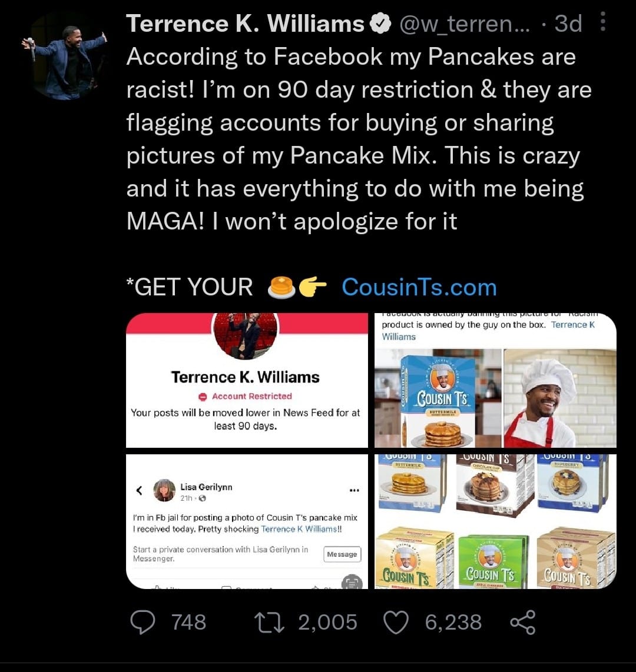The height and width of the screenshot is (672, 636).
Task: Open the tweet's three-dot more options menu
Action: (602, 22)
